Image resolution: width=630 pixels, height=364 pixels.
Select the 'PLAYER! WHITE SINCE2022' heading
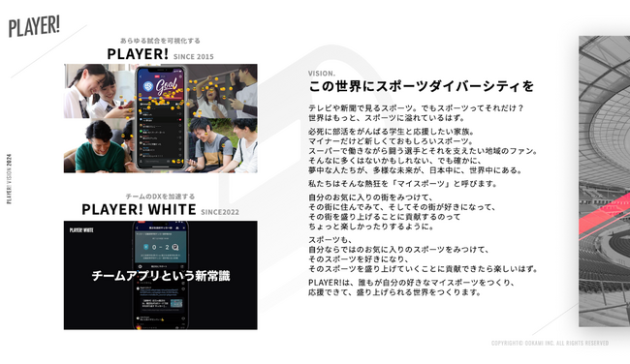(x=160, y=210)
